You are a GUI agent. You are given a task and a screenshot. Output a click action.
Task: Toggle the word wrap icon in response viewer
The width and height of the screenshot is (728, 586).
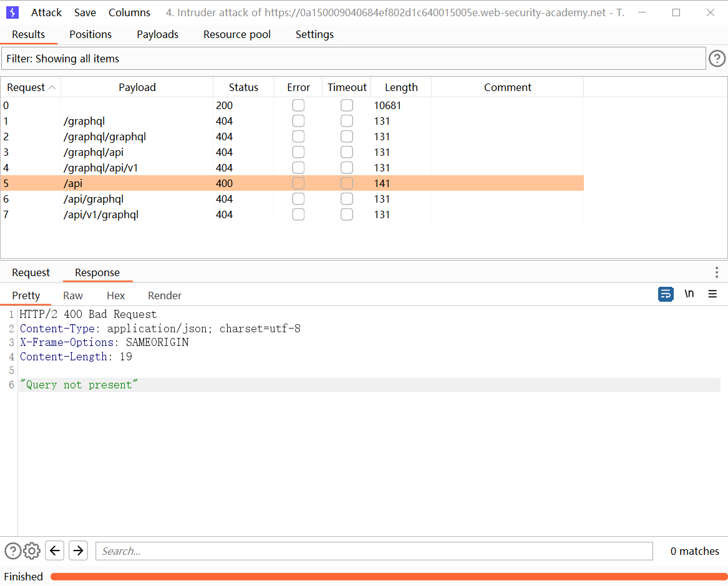click(666, 294)
